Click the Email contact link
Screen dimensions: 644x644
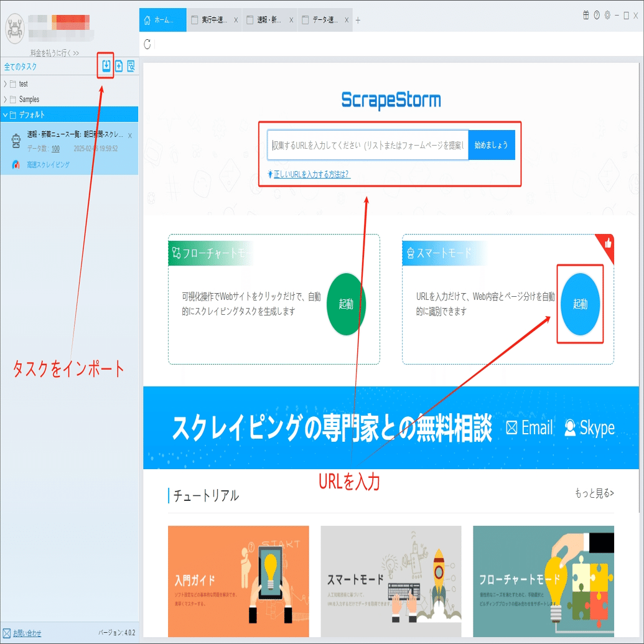tap(530, 427)
